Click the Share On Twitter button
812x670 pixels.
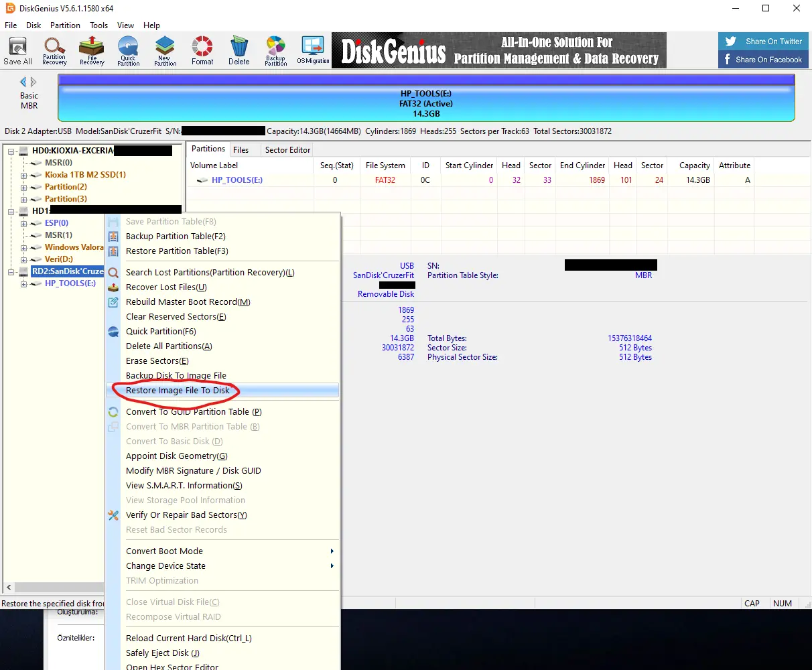tap(764, 41)
